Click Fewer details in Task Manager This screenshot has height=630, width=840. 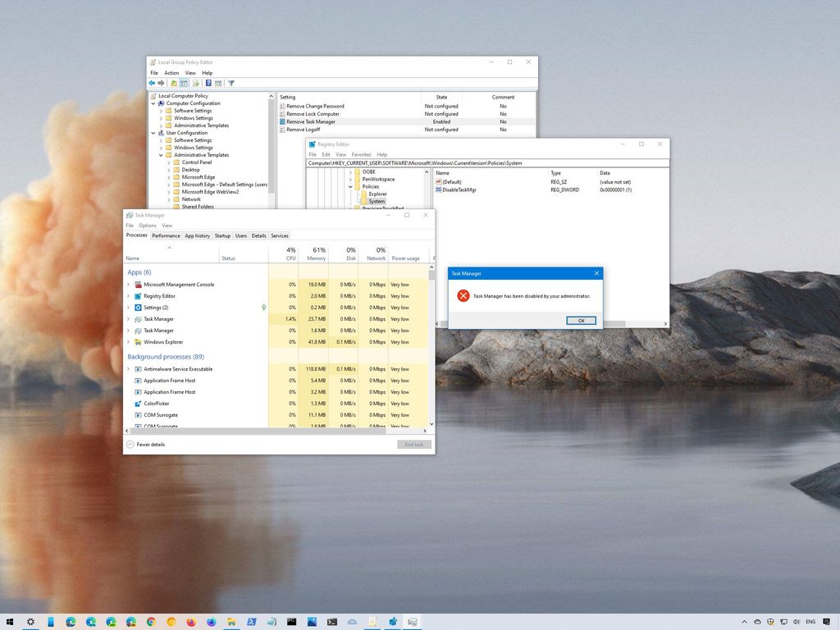click(x=148, y=444)
